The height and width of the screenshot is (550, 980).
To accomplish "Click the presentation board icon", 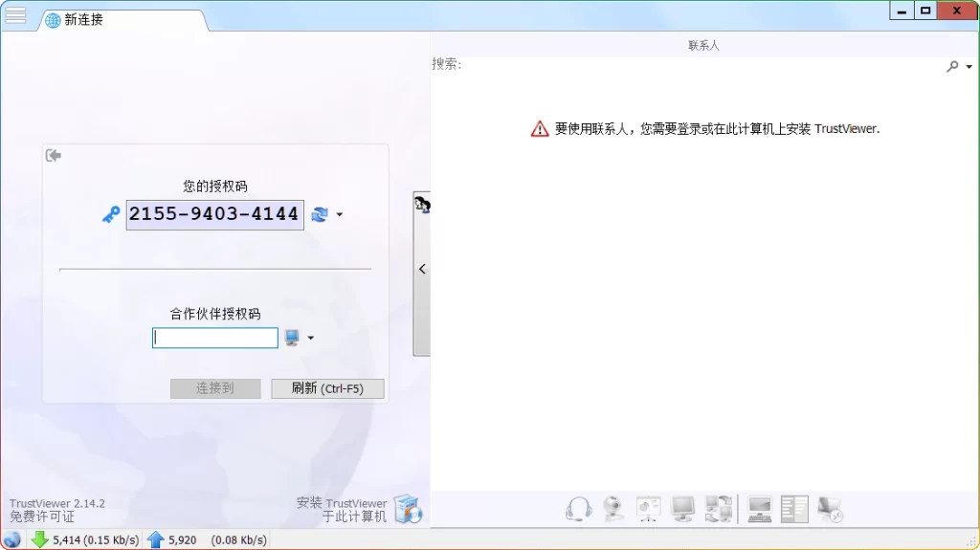I will pyautogui.click(x=648, y=509).
